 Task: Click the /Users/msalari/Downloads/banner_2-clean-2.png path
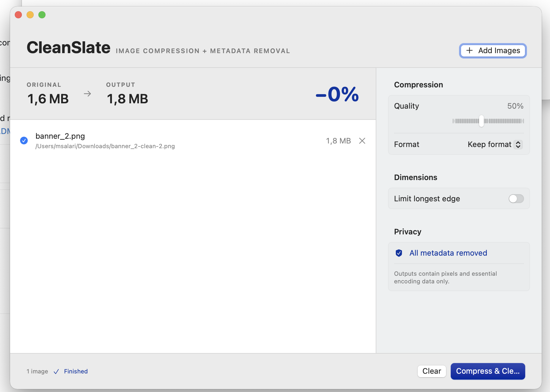pos(105,146)
